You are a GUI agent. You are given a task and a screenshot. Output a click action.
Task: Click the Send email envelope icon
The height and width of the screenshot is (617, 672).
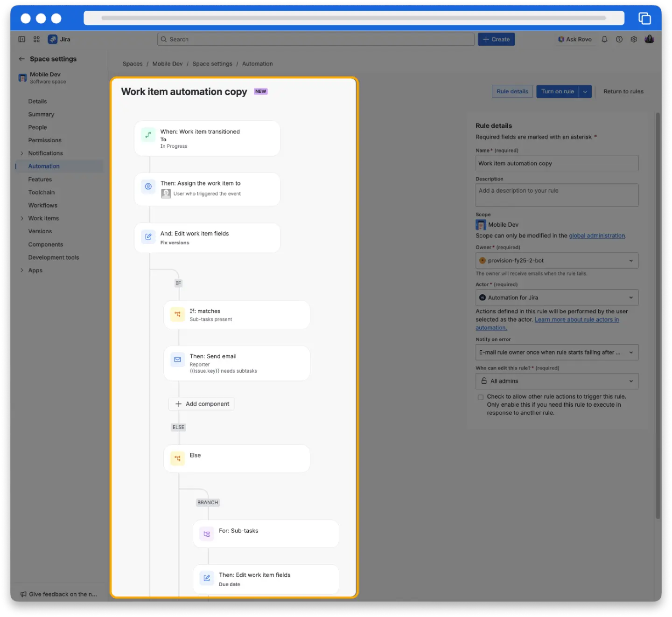[177, 360]
